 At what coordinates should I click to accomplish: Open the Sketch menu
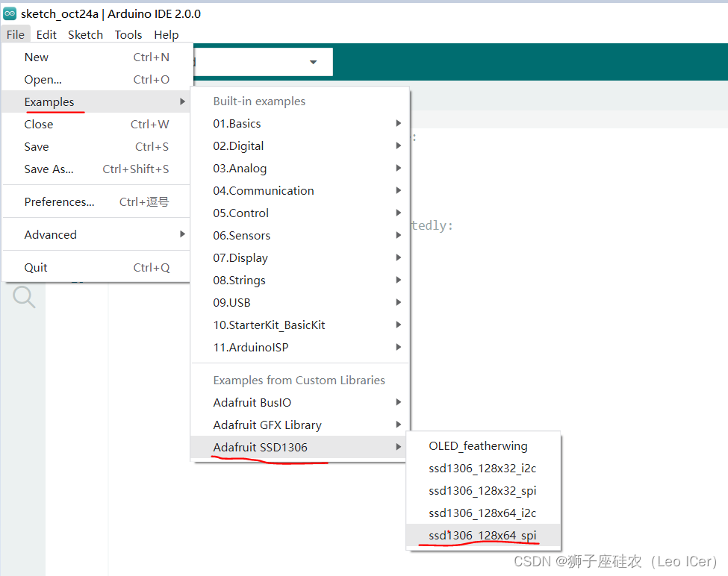[x=85, y=35]
